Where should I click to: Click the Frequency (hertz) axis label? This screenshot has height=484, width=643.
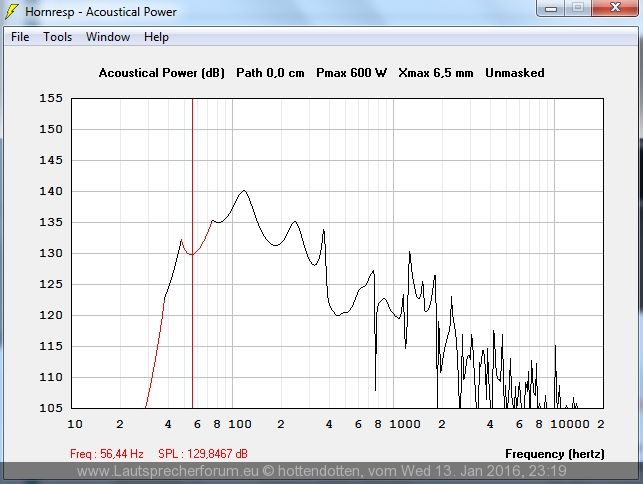[554, 454]
